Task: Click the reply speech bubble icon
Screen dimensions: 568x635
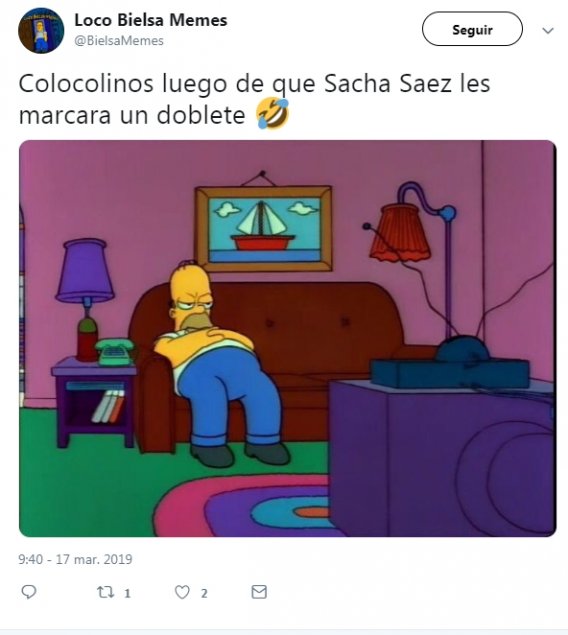Action: click(x=29, y=592)
